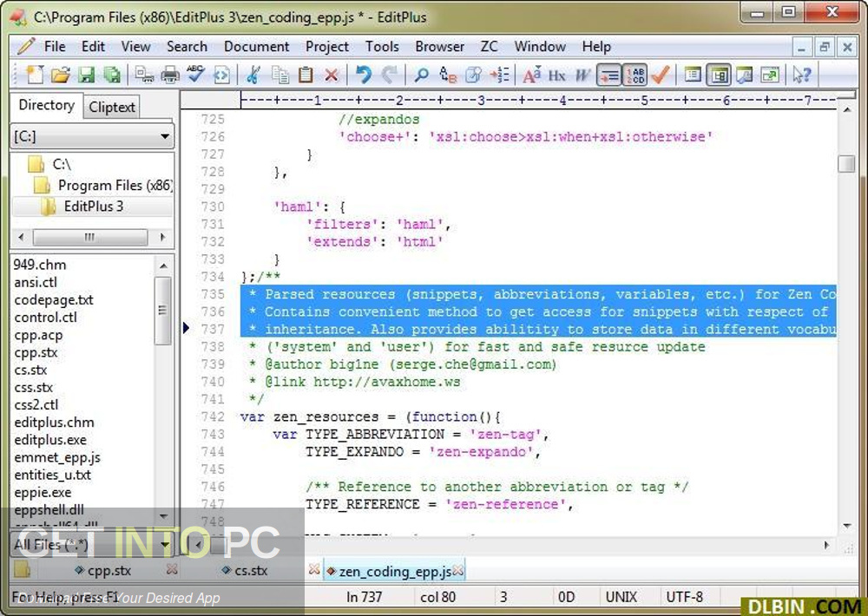Click the Redo arrow icon
This screenshot has height=616, width=868.
pos(389,75)
